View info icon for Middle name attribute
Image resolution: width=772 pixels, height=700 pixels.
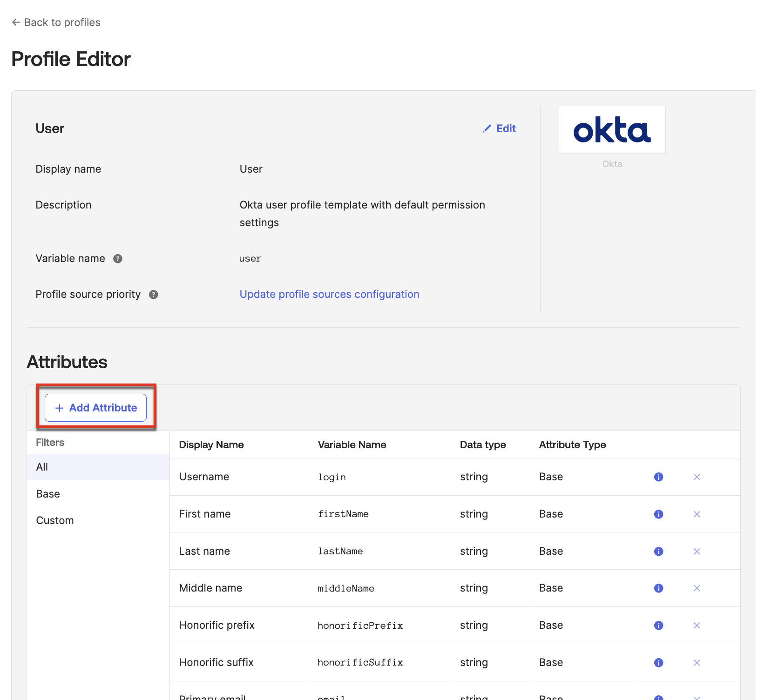[x=658, y=588]
